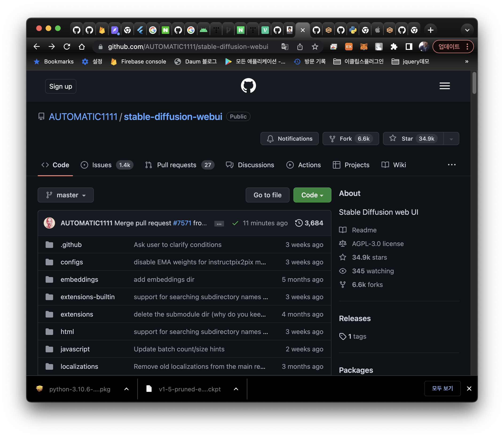Image resolution: width=504 pixels, height=437 pixels.
Task: Open the Firebase console bookmark
Action: coord(138,61)
